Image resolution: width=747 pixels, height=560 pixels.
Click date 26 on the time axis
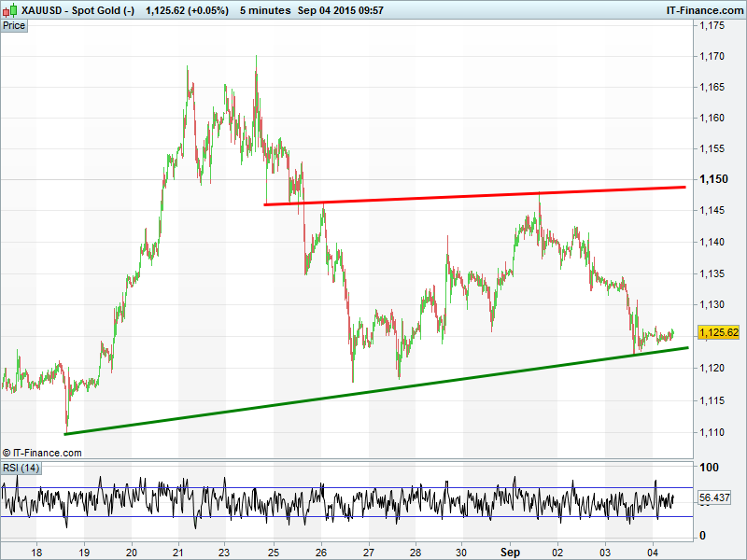coord(321,551)
